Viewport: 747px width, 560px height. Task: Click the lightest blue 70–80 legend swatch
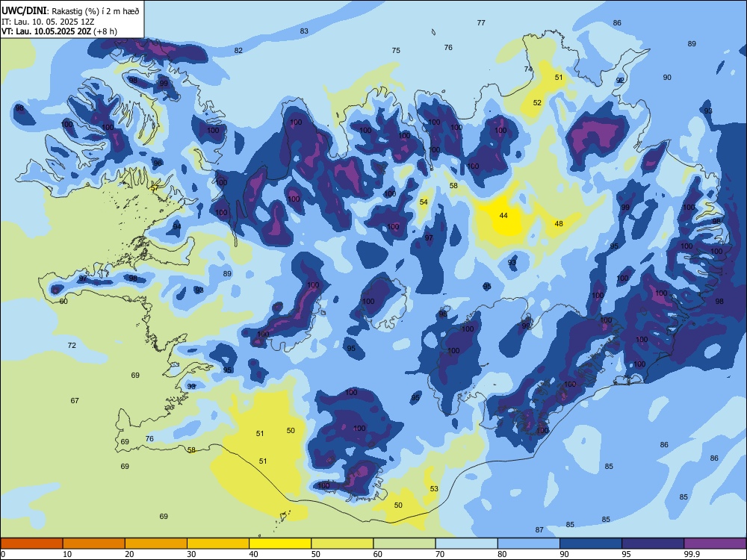pos(466,544)
